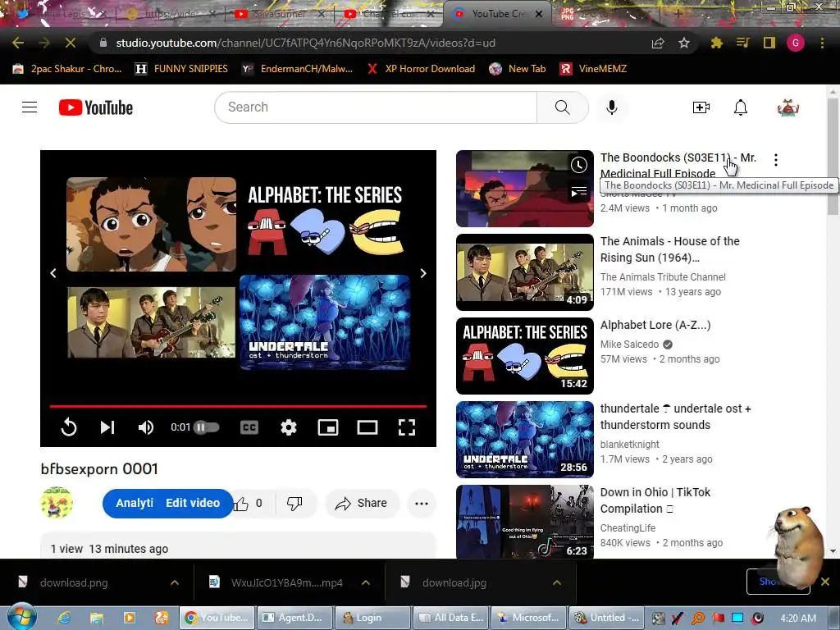Image resolution: width=840 pixels, height=630 pixels.
Task: Open three-dot menu for Boondocks video
Action: (775, 160)
